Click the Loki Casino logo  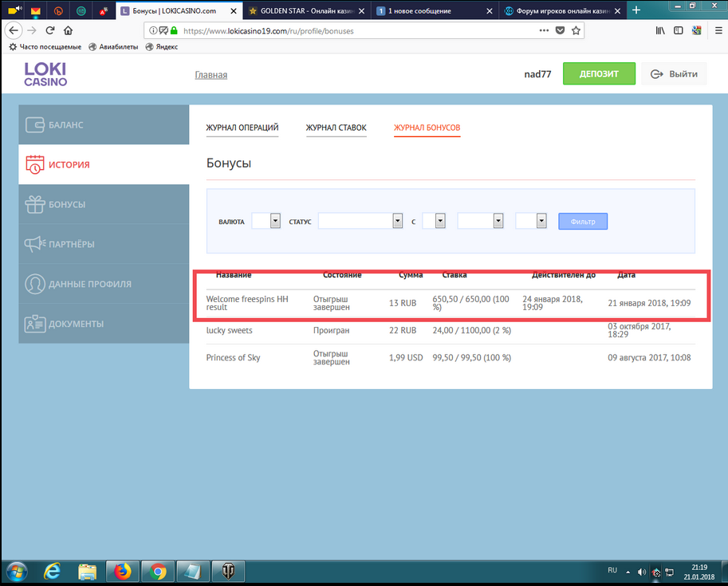pyautogui.click(x=45, y=74)
